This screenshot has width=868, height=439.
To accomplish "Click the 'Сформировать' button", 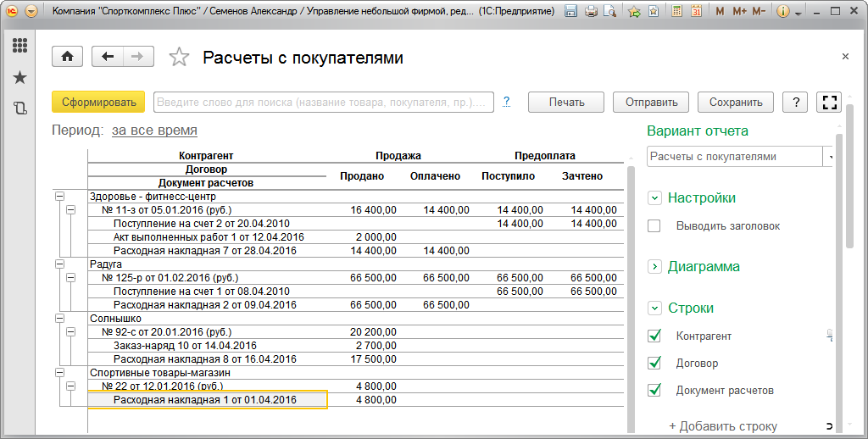I will (x=98, y=103).
